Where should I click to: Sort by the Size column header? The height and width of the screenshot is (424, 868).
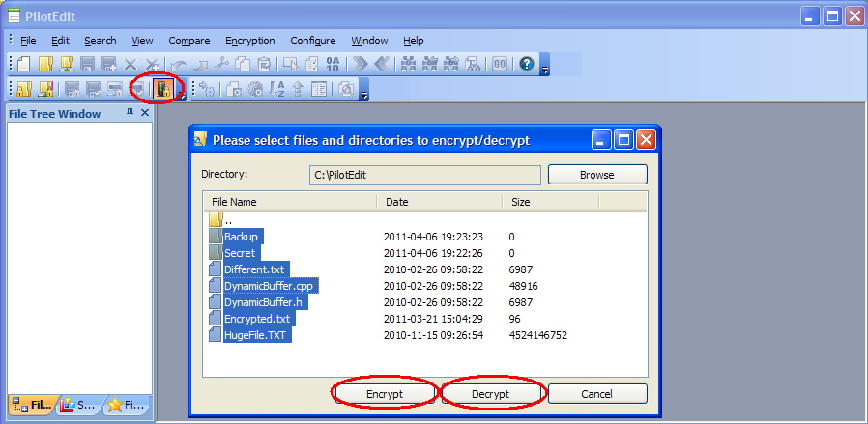(551, 202)
